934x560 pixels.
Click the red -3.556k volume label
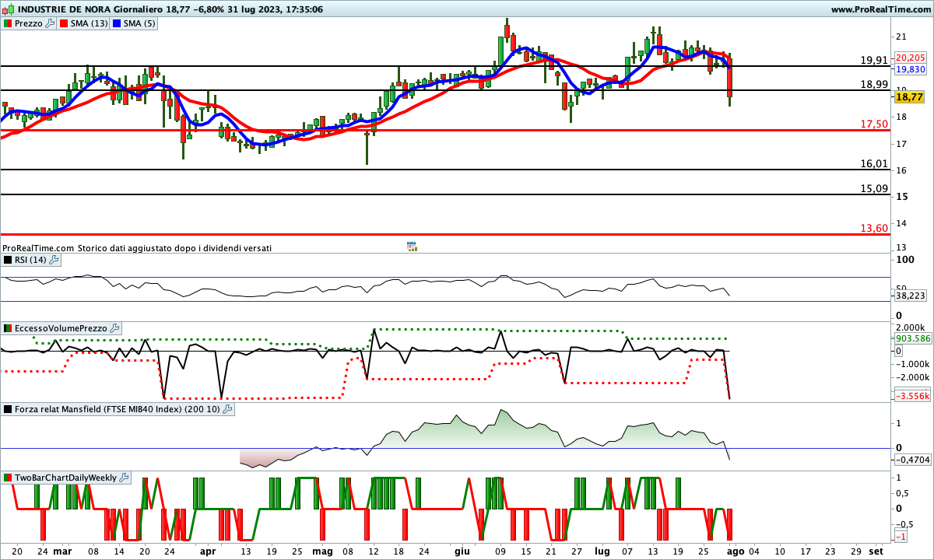tap(911, 396)
